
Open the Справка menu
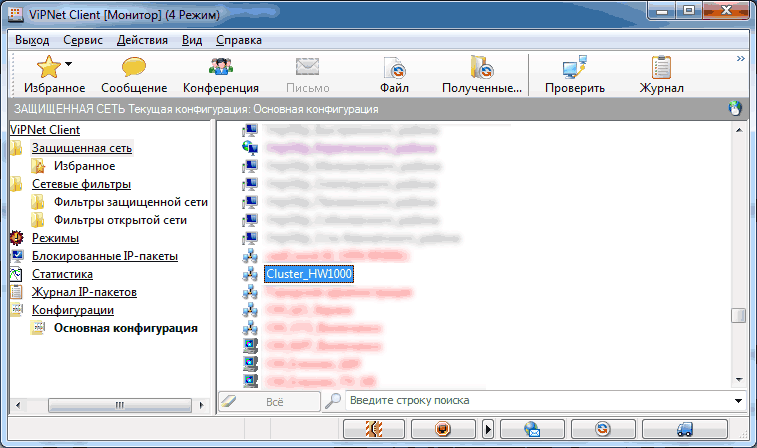click(x=238, y=40)
